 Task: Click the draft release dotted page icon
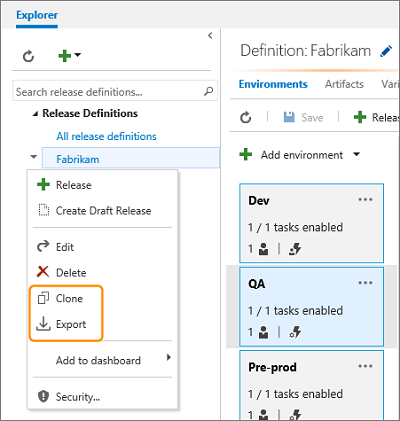click(44, 210)
